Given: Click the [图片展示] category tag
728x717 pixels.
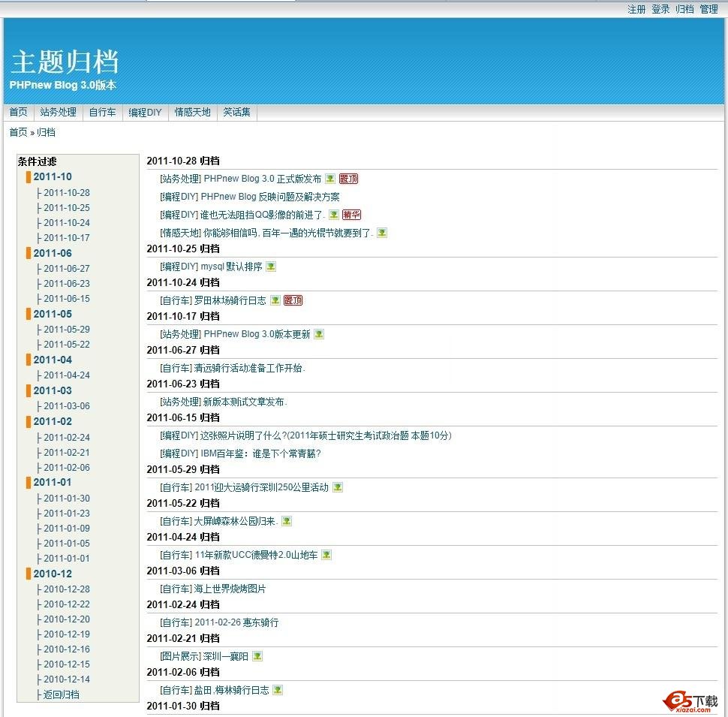Looking at the screenshot, I should (180, 656).
